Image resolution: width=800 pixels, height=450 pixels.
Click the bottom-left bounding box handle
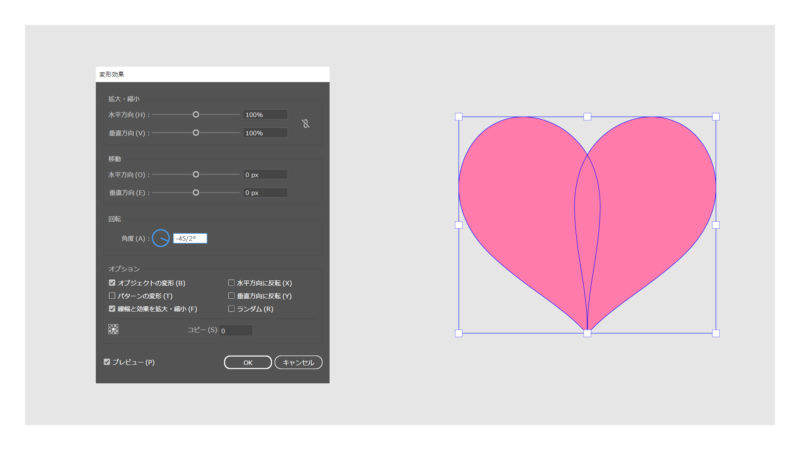(x=459, y=332)
